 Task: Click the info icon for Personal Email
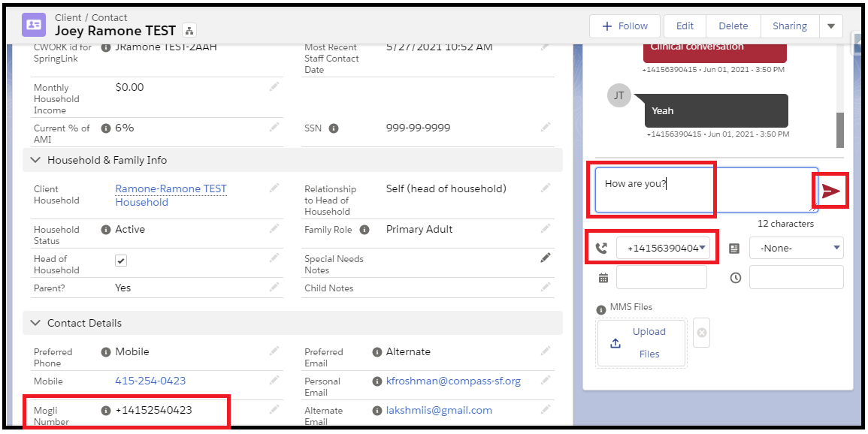[377, 381]
